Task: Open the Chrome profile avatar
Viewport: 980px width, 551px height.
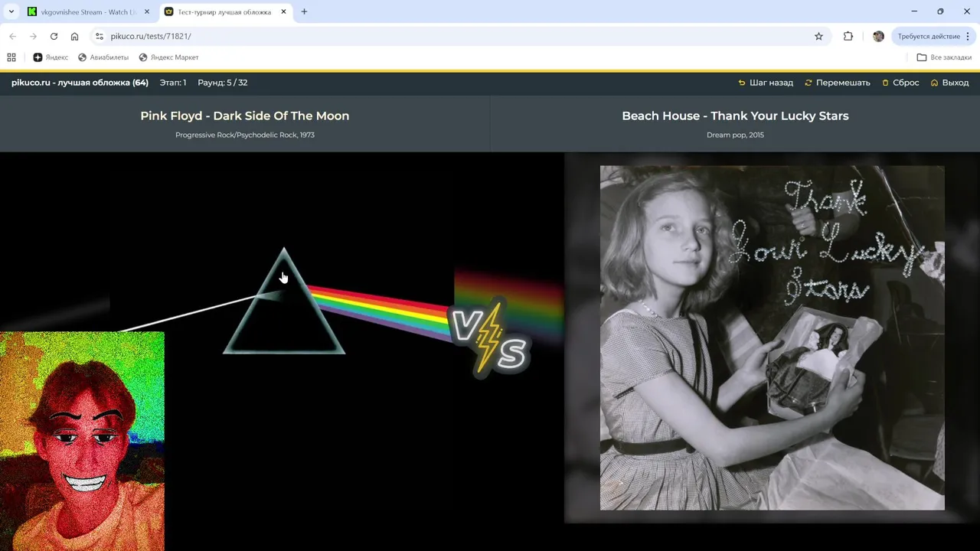Action: click(878, 36)
